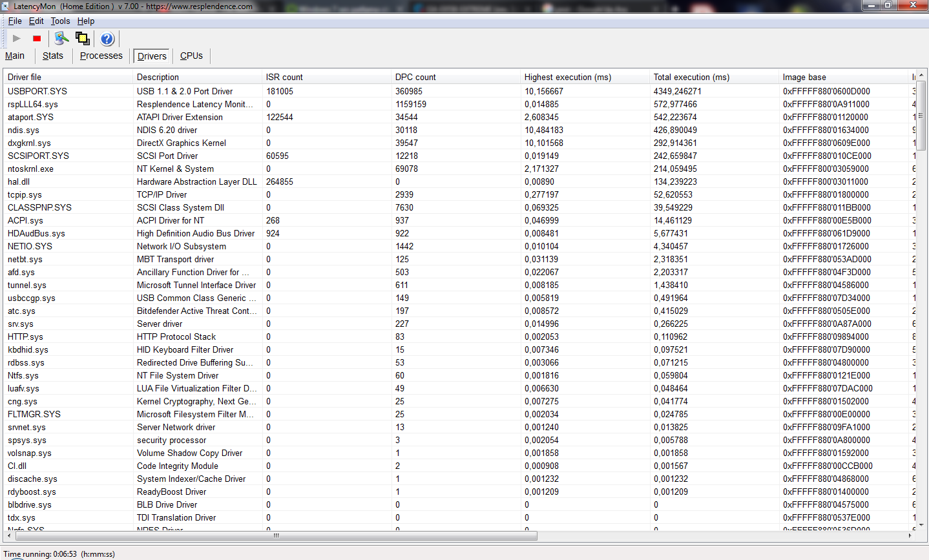Click the LatencyMon title bar app icon
This screenshot has height=560, width=929.
6,6
